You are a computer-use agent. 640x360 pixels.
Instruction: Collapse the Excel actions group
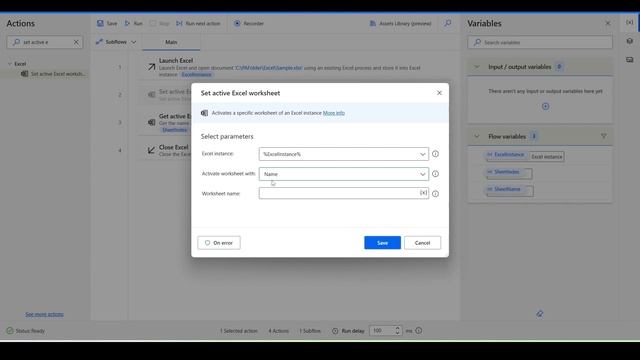pyautogui.click(x=10, y=64)
